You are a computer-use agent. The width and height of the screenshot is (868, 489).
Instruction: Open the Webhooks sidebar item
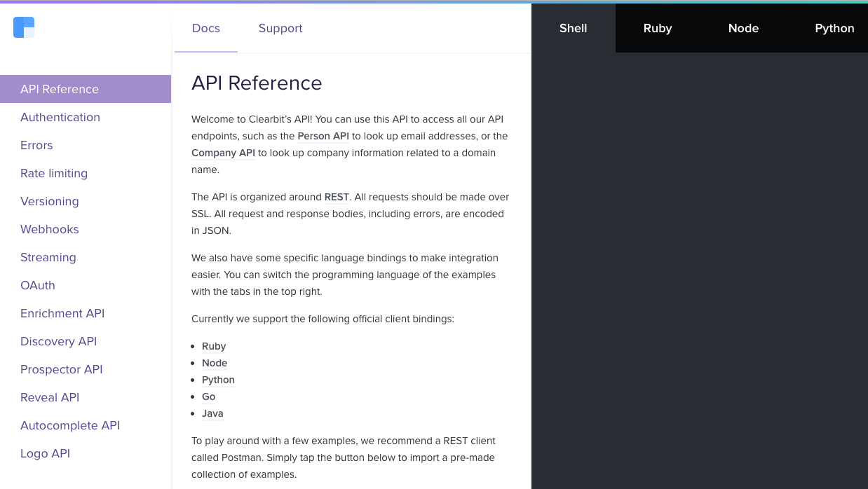tap(50, 229)
